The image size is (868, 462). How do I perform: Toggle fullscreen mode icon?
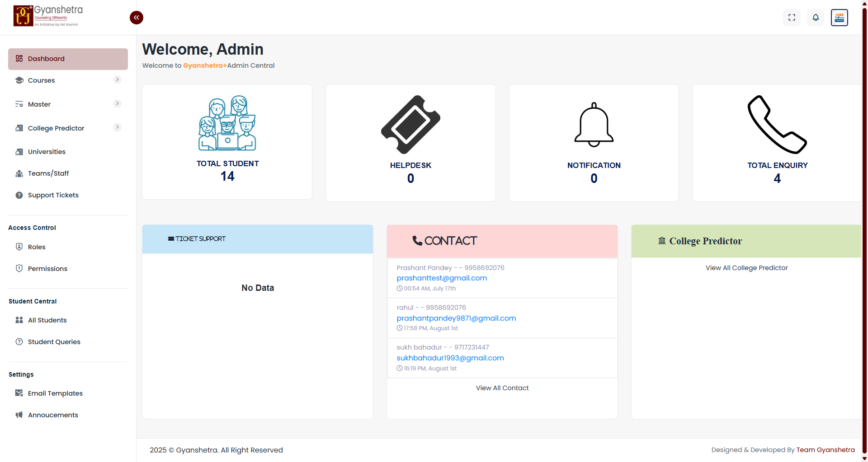click(x=792, y=18)
